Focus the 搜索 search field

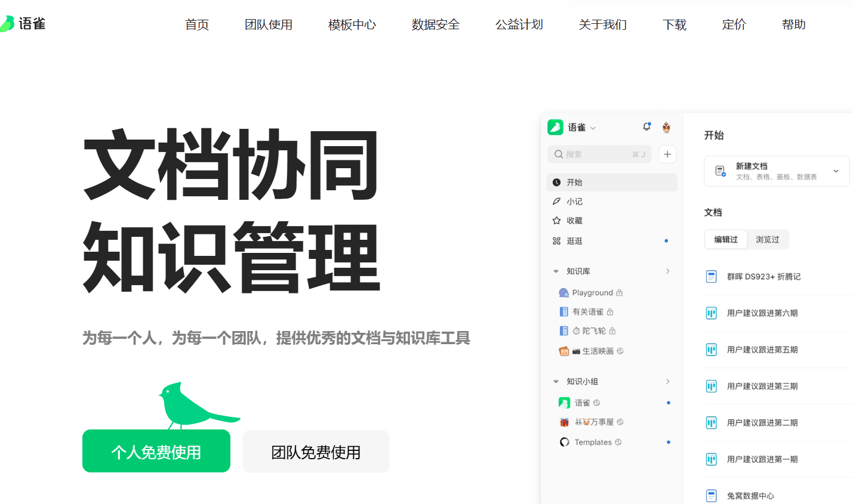600,154
